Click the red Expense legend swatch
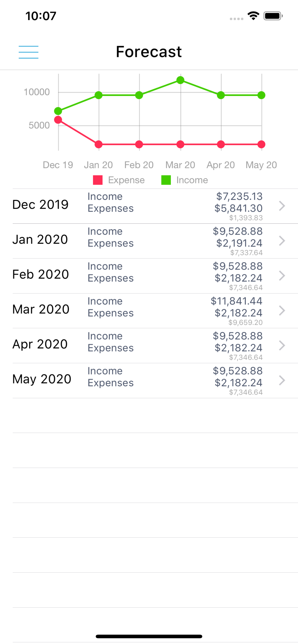The height and width of the screenshot is (644, 298). (98, 180)
